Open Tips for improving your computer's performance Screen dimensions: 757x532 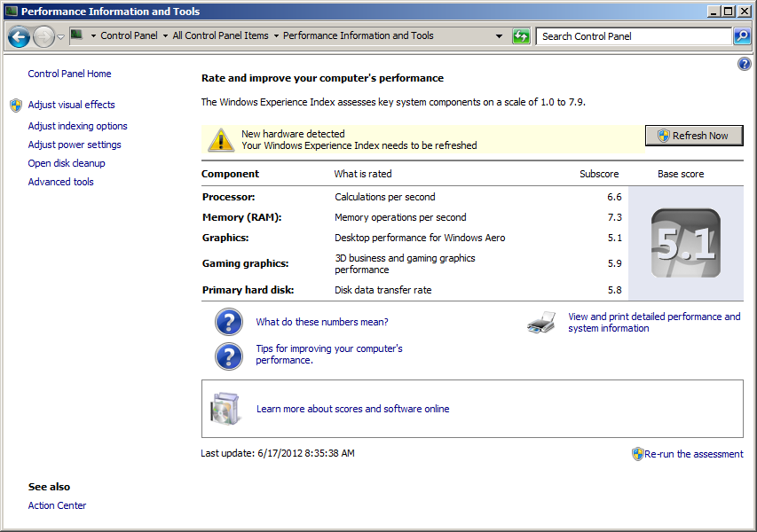[x=329, y=355]
